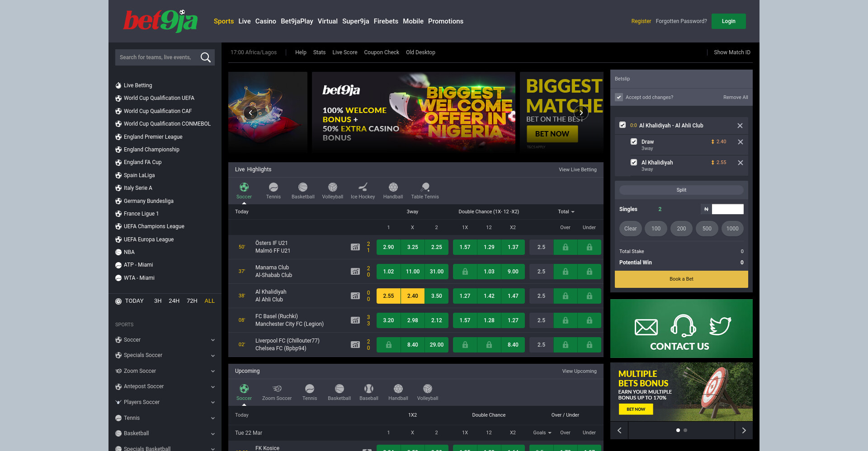Click the second promo carousel dot
Screen dimensions: 868x451
coord(685,430)
